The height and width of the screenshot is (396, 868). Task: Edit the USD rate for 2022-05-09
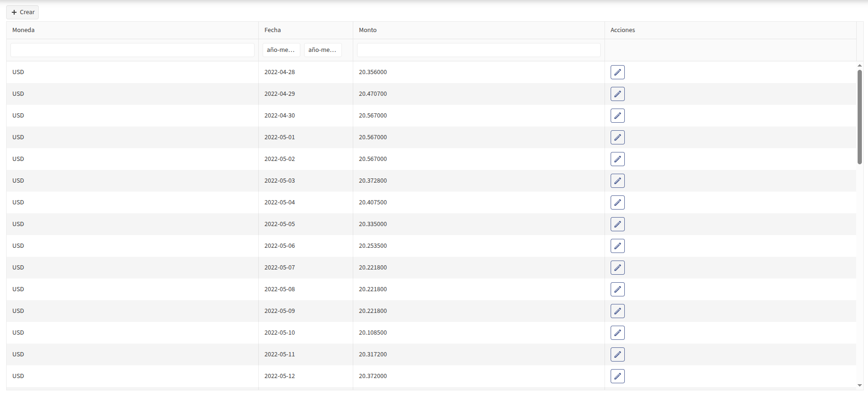617,311
